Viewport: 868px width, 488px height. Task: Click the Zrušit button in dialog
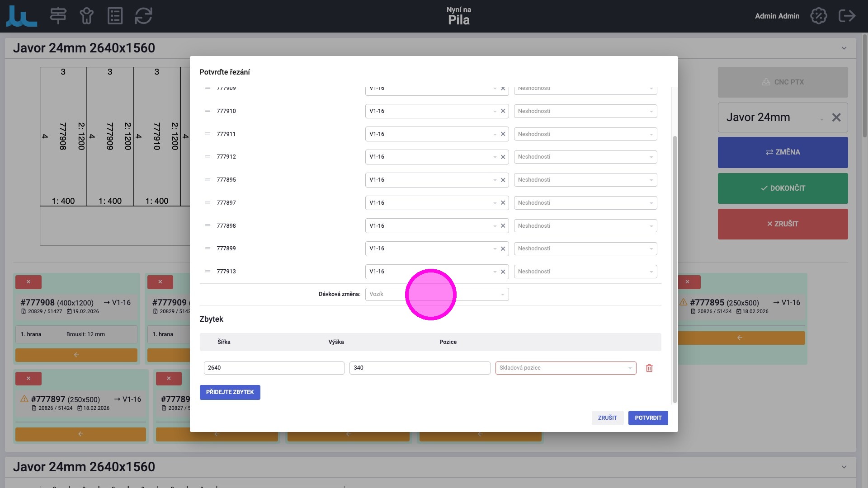[x=607, y=418]
